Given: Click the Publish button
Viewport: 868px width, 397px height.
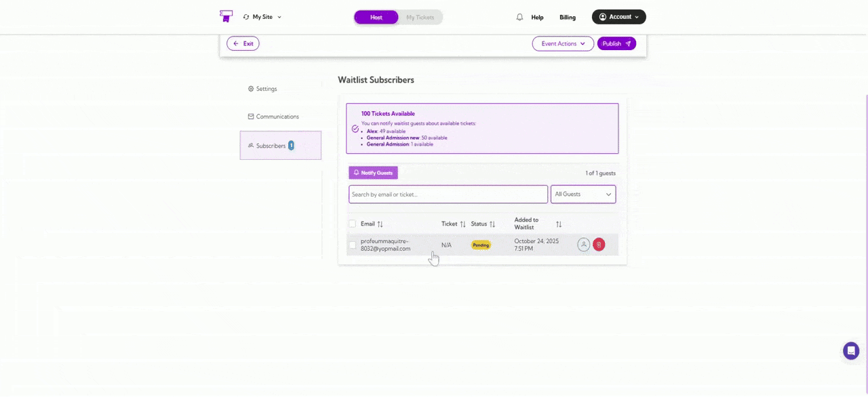Looking at the screenshot, I should [x=616, y=43].
